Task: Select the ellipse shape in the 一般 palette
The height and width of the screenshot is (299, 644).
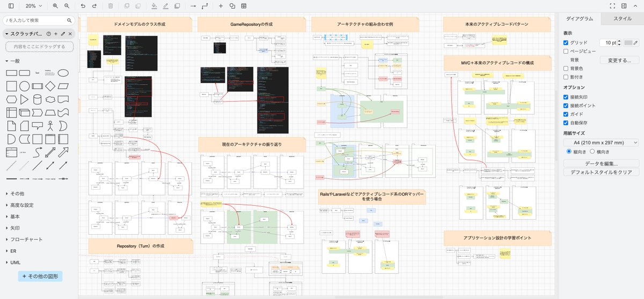Action: coord(63,72)
